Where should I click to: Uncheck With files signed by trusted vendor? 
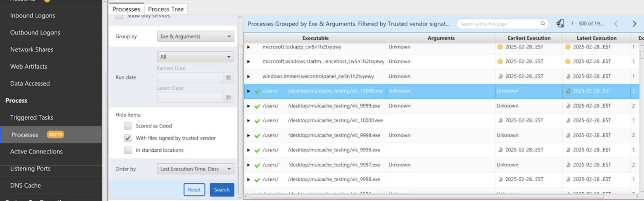(128, 138)
